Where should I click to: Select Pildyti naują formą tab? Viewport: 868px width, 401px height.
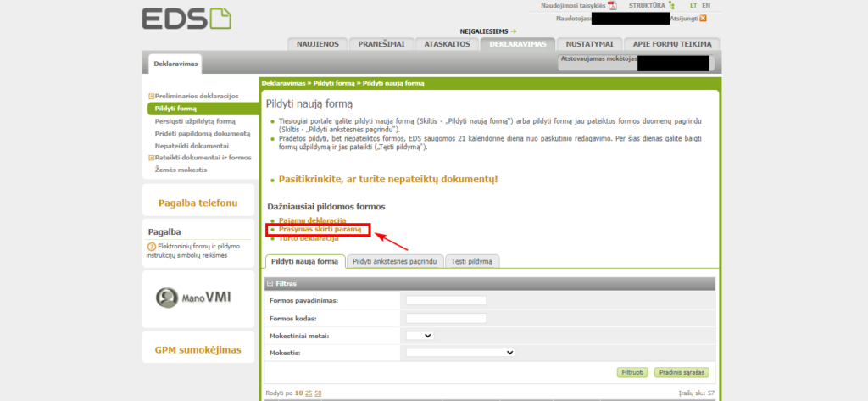tap(305, 261)
